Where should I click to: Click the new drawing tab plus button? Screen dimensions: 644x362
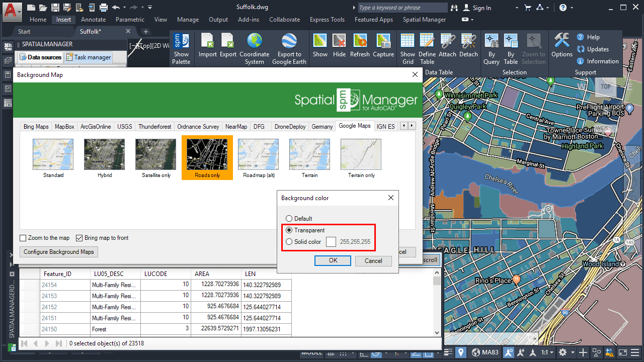(x=146, y=32)
